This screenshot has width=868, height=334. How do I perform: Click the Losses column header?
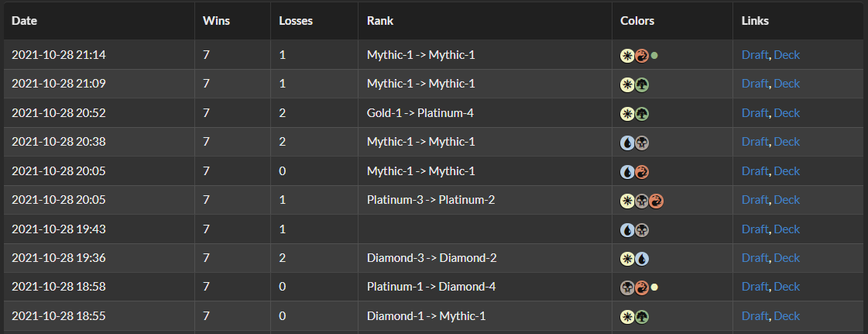click(296, 21)
